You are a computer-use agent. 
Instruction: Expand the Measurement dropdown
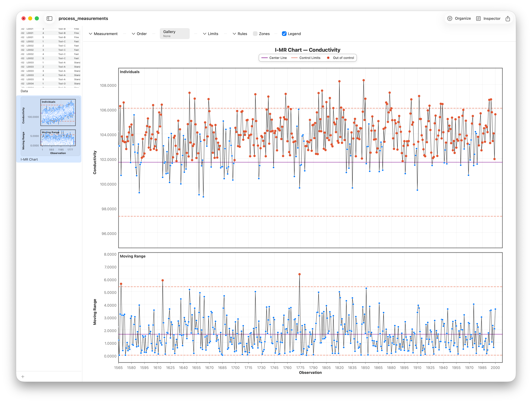(103, 34)
